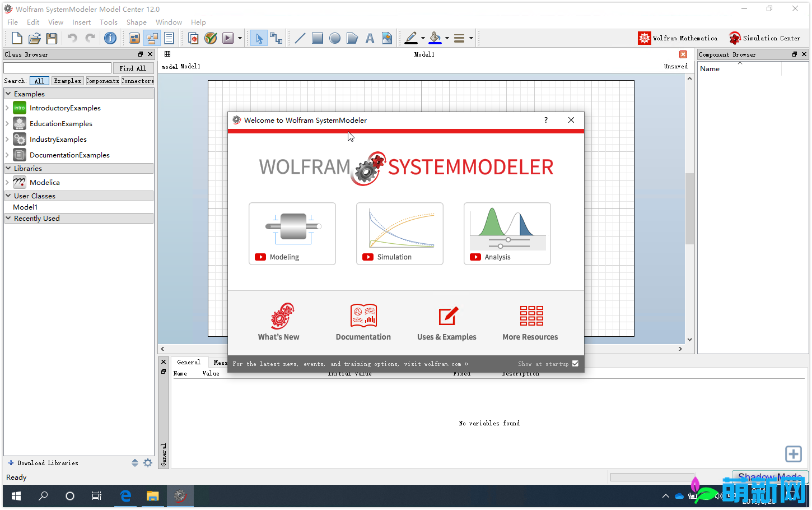
Task: Switch to the Messages tab
Action: tap(221, 362)
